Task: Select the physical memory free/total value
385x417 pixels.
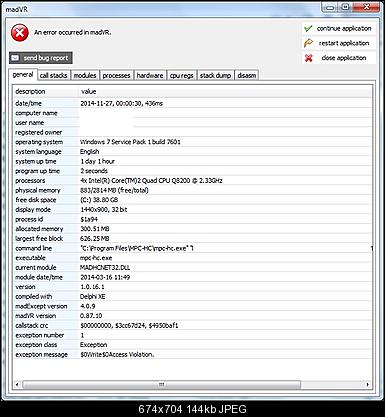Action: tap(114, 190)
